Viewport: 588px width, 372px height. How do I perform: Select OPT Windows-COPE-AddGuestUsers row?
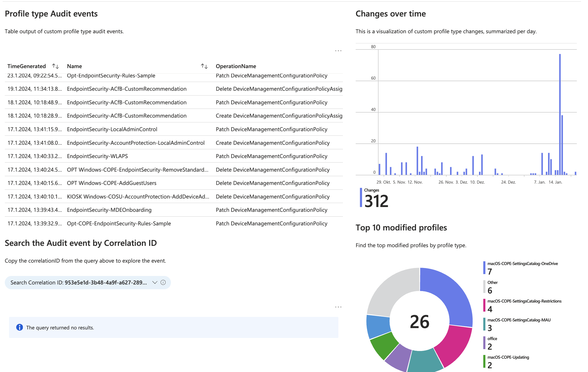pyautogui.click(x=112, y=183)
